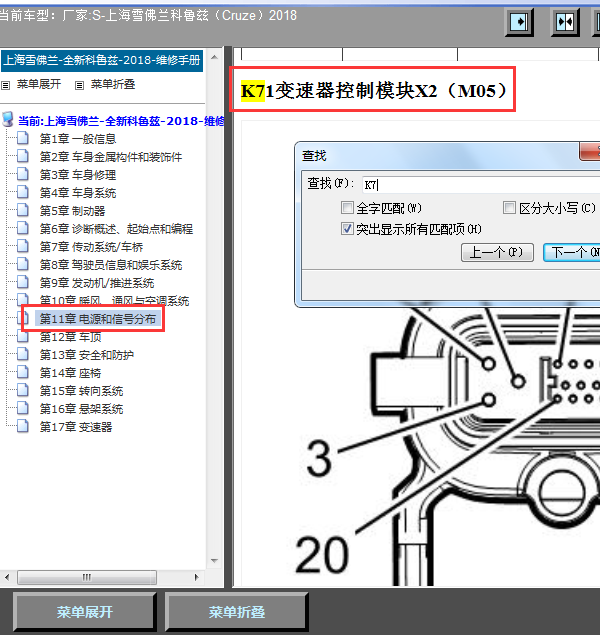Click 下一个 button in find dialog

pyautogui.click(x=572, y=252)
